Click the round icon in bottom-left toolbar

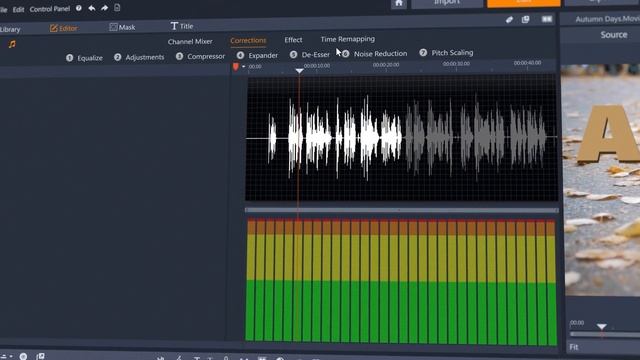coord(23,357)
